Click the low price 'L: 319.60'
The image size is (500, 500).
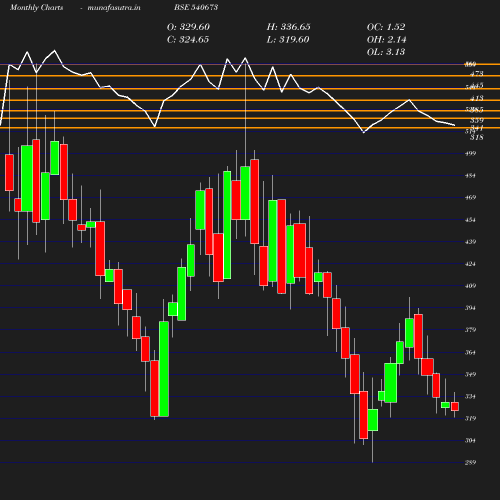(288, 39)
